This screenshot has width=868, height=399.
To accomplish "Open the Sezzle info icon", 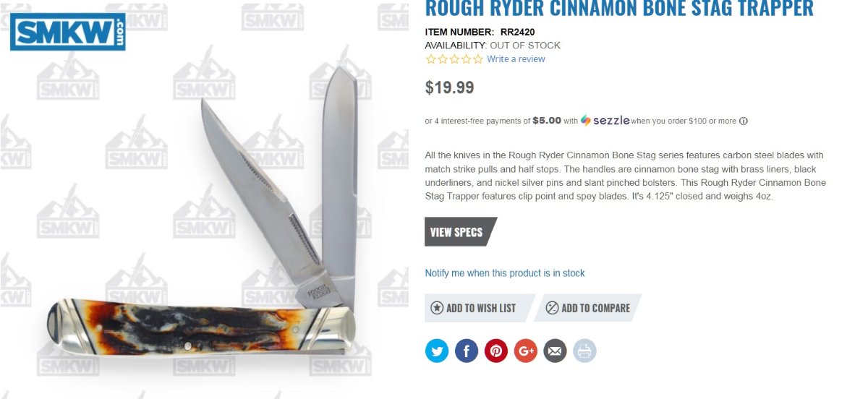I will [744, 121].
